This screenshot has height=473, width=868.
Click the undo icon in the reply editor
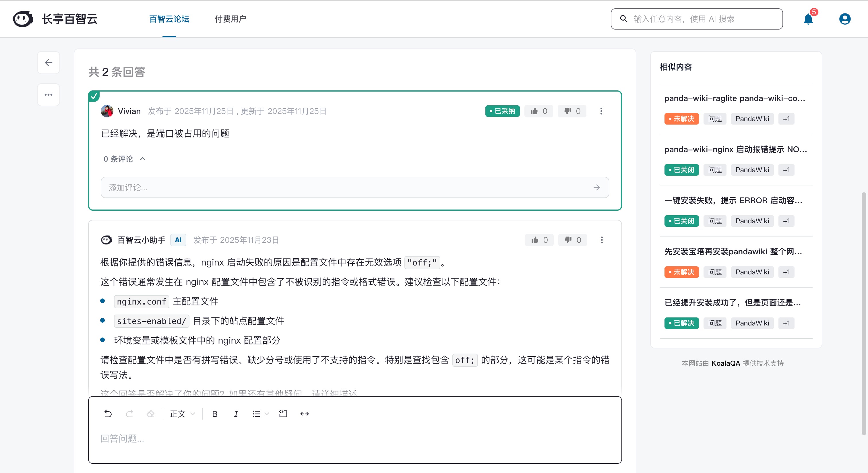click(107, 414)
